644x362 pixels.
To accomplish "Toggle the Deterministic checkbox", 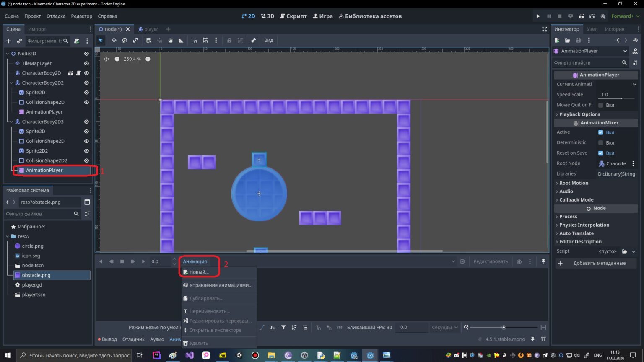I will click(600, 142).
